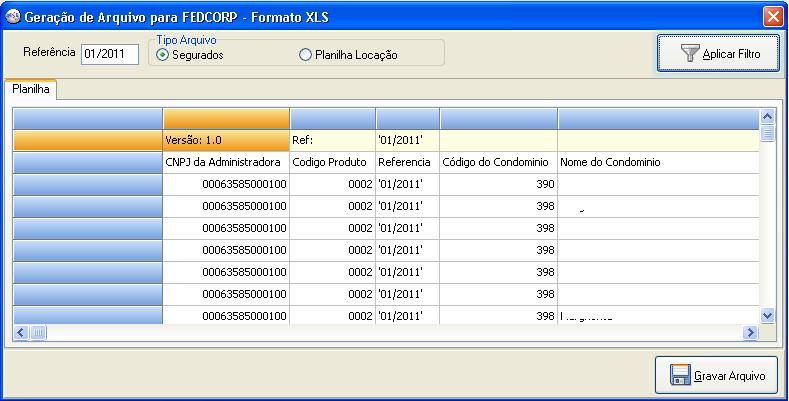Select the Segurados radio option
The width and height of the screenshot is (789, 401).
(x=163, y=55)
